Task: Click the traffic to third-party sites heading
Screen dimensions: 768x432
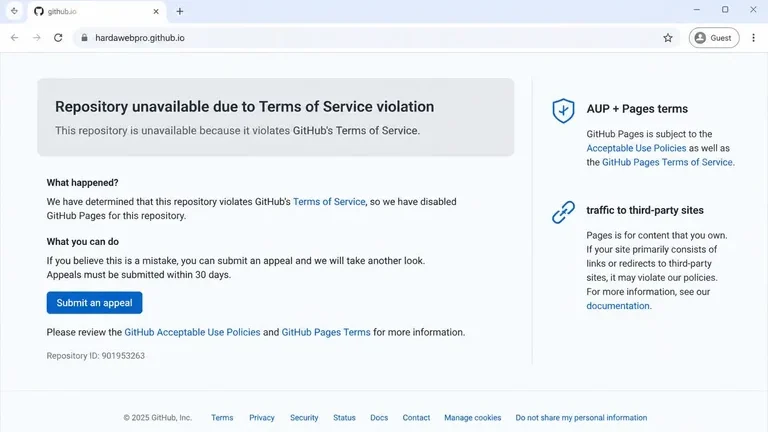Action: [645, 210]
